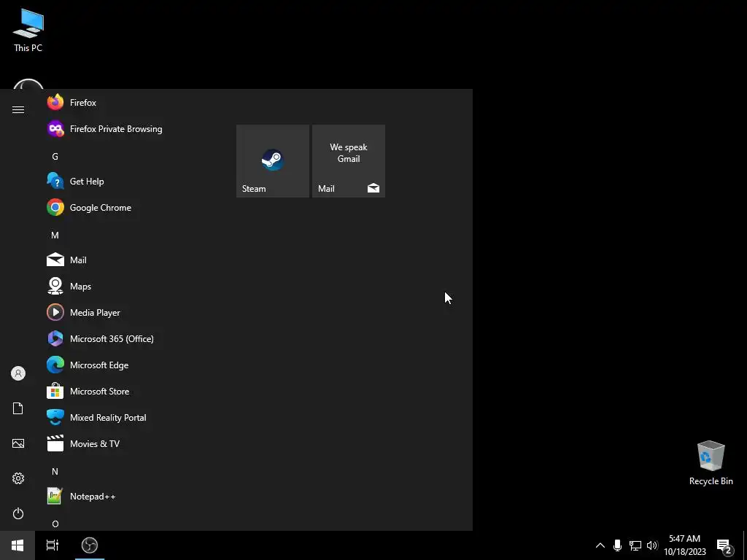Screen dimensions: 747x560
Task: Expand the Start menu hamburger
Action: click(18, 110)
